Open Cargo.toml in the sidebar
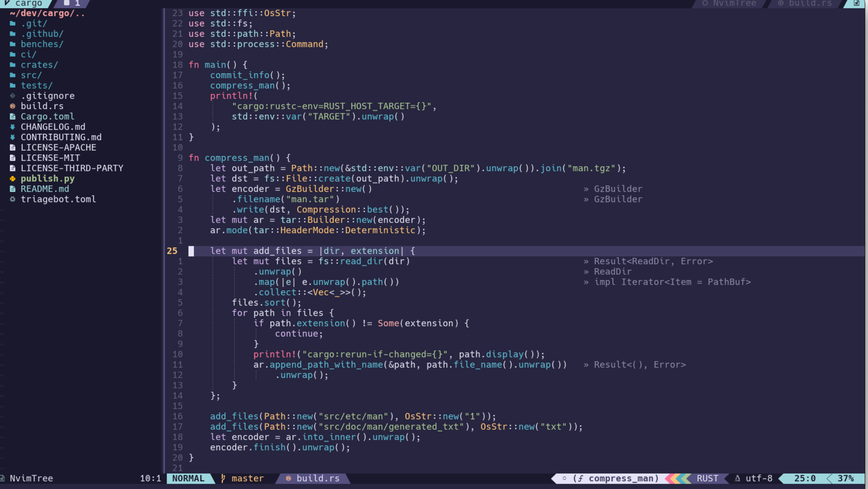868x489 pixels. (x=47, y=117)
